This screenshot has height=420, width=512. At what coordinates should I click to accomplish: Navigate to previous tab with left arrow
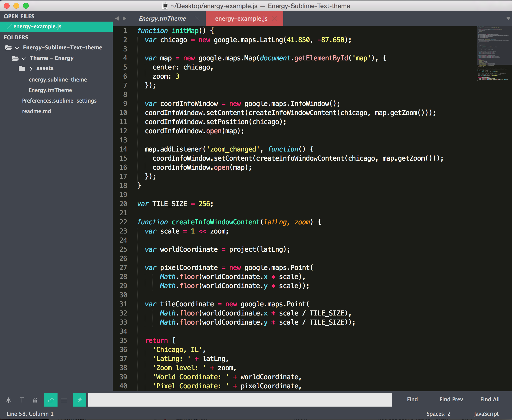pyautogui.click(x=117, y=19)
